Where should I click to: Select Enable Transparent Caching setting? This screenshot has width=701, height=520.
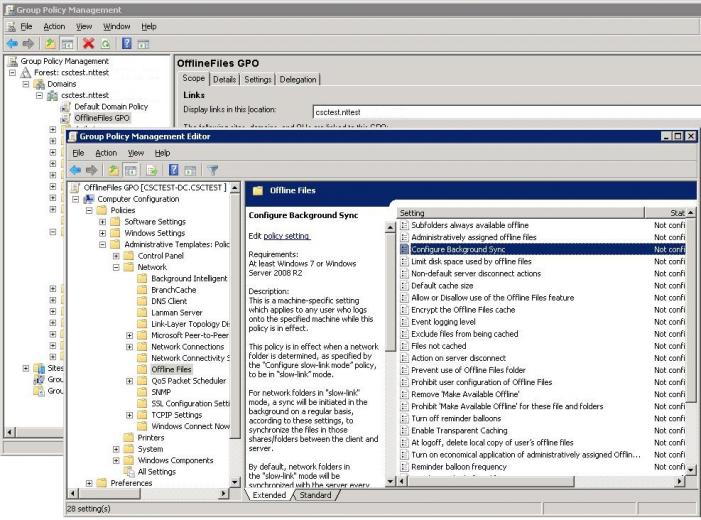pyautogui.click(x=459, y=430)
